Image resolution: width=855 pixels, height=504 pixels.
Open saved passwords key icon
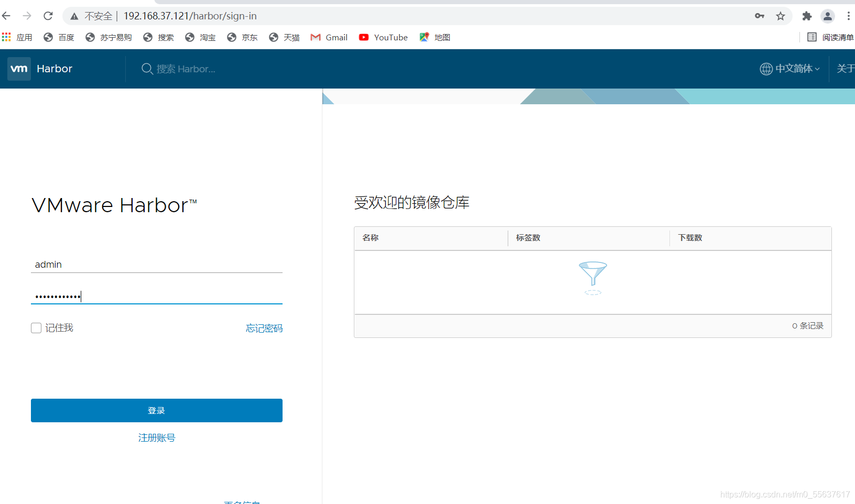[x=760, y=16]
